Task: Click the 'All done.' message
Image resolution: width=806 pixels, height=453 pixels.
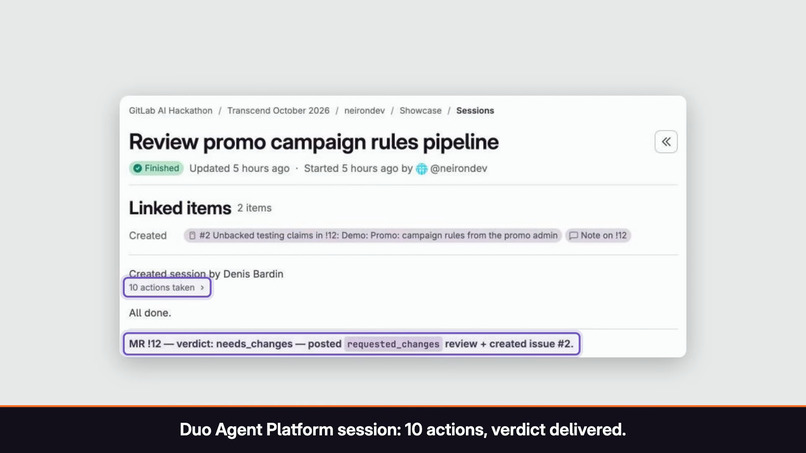Action: click(150, 313)
